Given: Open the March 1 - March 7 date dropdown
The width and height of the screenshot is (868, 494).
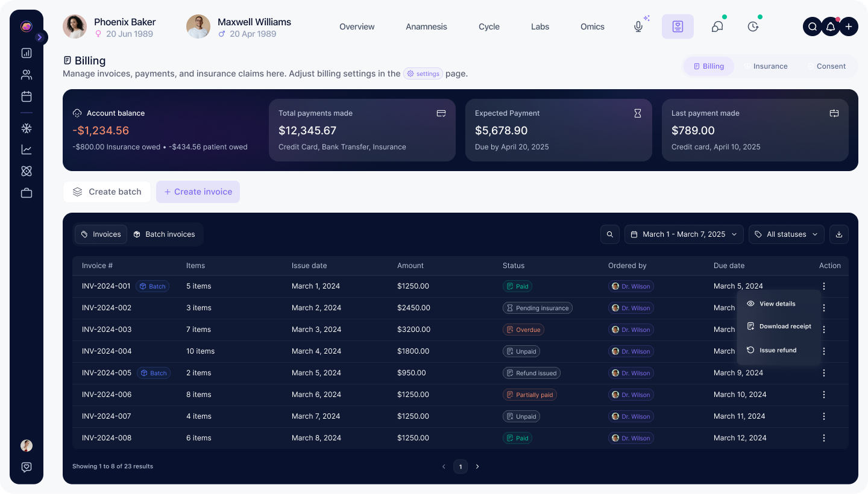Looking at the screenshot, I should [684, 234].
